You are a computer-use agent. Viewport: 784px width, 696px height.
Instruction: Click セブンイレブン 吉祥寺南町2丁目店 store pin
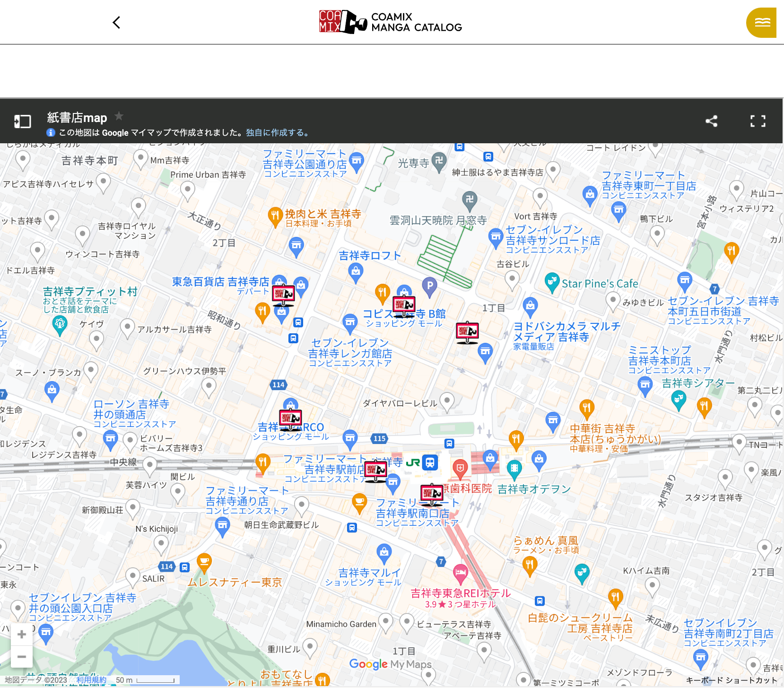tap(700, 659)
